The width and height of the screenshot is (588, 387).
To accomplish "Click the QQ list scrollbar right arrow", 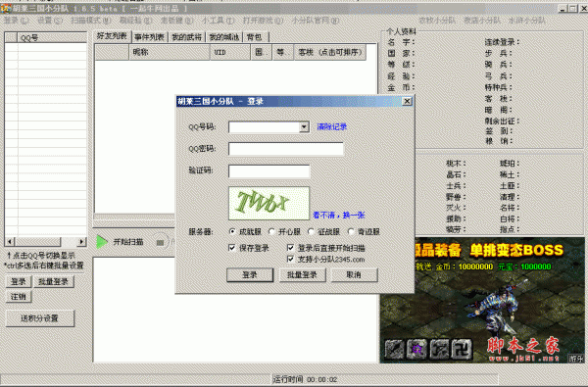I will (x=81, y=241).
